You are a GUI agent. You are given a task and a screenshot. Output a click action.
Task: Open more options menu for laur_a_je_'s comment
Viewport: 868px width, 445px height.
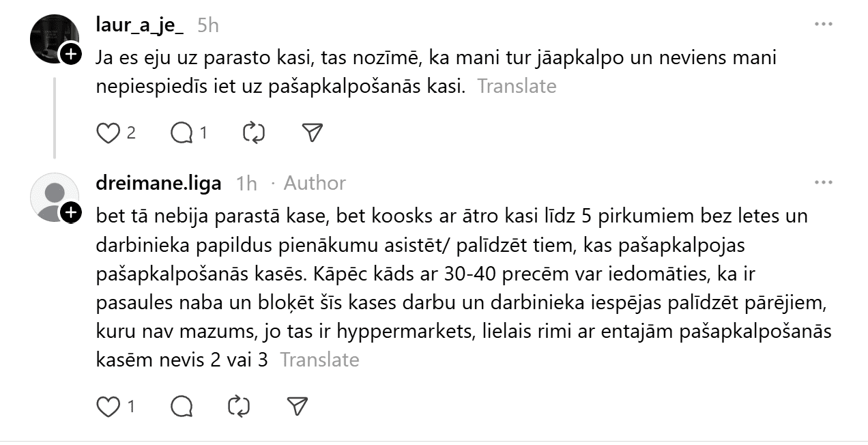pyautogui.click(x=824, y=25)
